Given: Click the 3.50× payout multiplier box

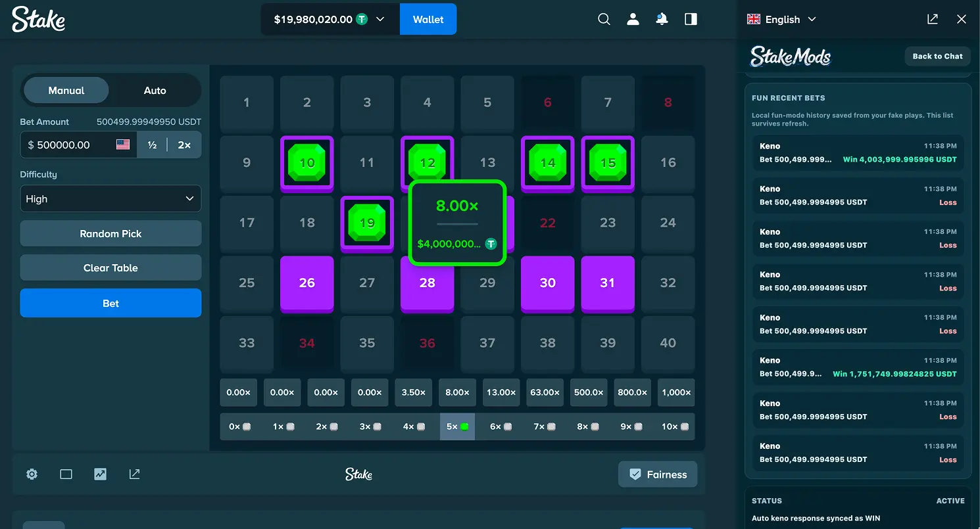Looking at the screenshot, I should pos(413,392).
